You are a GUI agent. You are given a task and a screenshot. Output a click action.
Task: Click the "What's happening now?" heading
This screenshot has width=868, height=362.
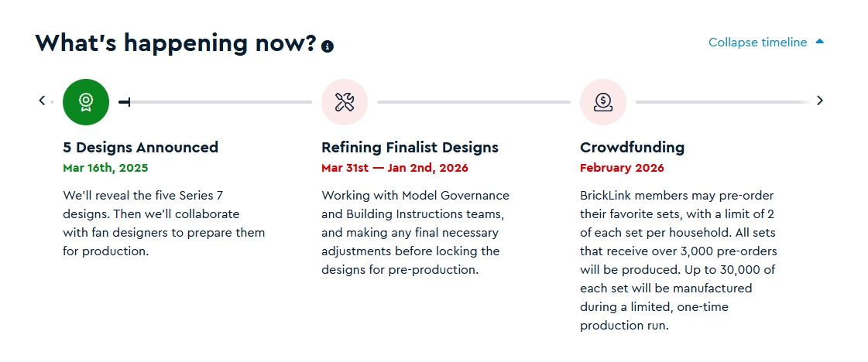click(x=176, y=43)
